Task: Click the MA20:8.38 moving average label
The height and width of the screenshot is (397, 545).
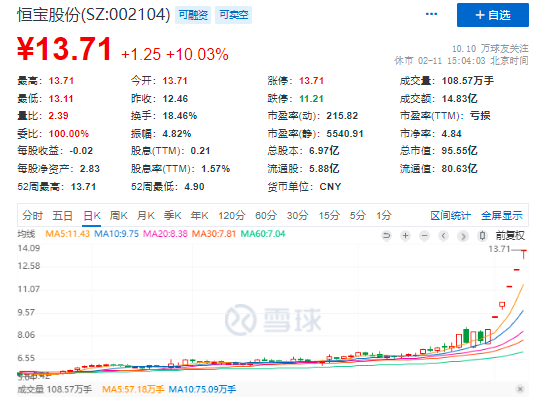Action: [x=165, y=234]
